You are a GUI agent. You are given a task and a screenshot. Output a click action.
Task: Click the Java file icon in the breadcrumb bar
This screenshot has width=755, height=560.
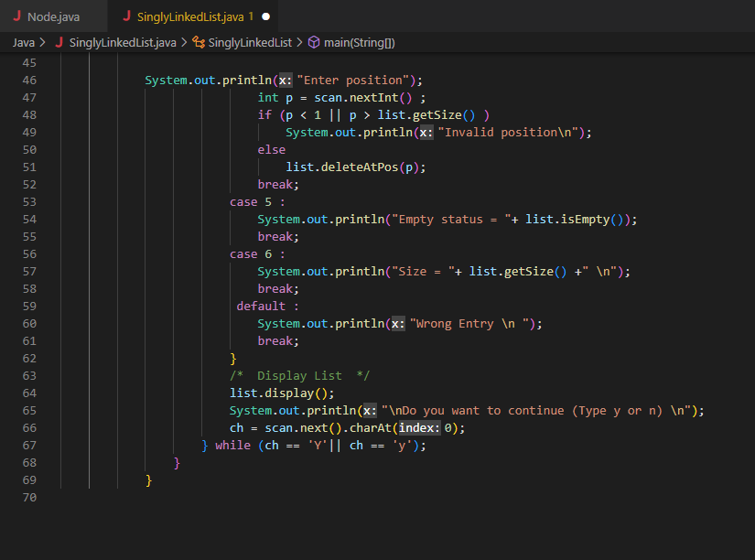(x=60, y=42)
